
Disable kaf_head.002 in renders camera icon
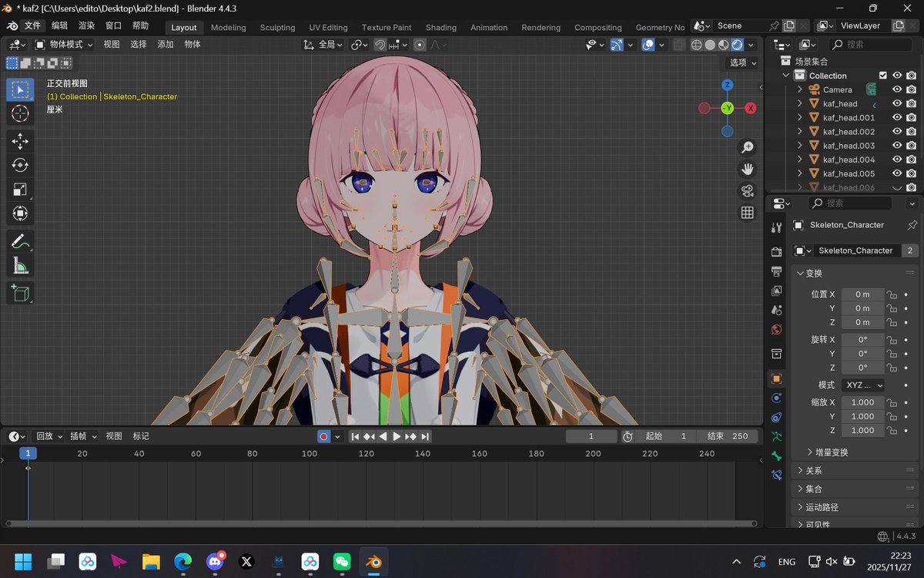point(912,132)
